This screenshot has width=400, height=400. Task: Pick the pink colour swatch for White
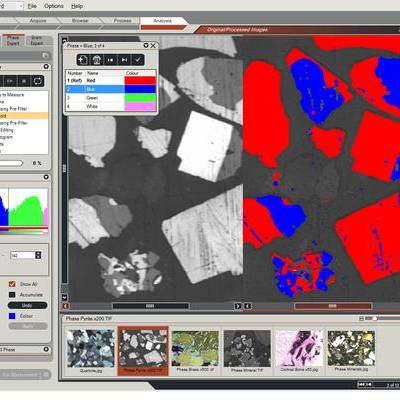coord(140,106)
